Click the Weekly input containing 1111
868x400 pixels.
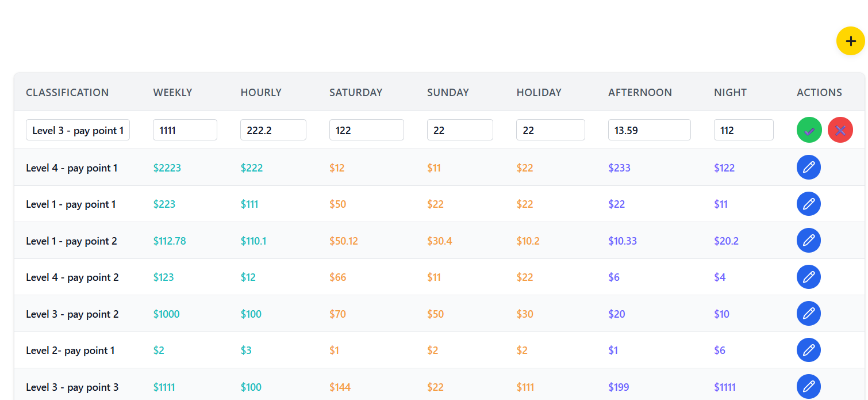tap(185, 129)
